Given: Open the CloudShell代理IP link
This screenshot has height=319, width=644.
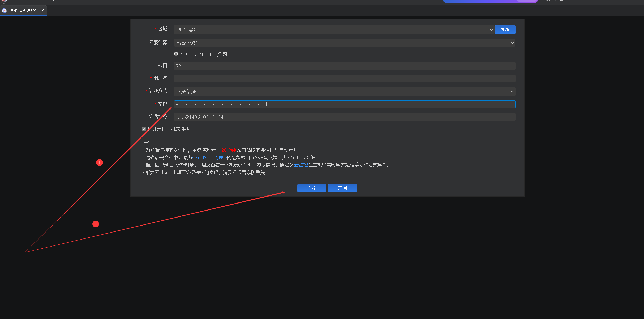Looking at the screenshot, I should point(209,158).
